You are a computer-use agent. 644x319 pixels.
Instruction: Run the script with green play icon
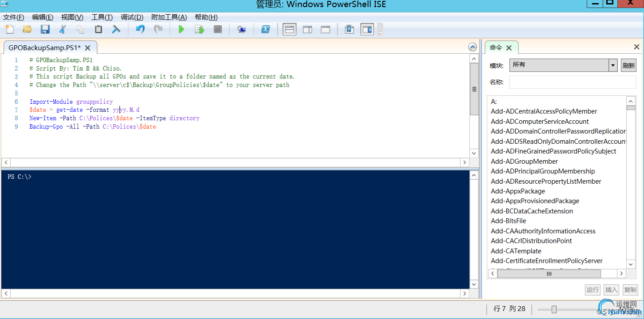[181, 29]
